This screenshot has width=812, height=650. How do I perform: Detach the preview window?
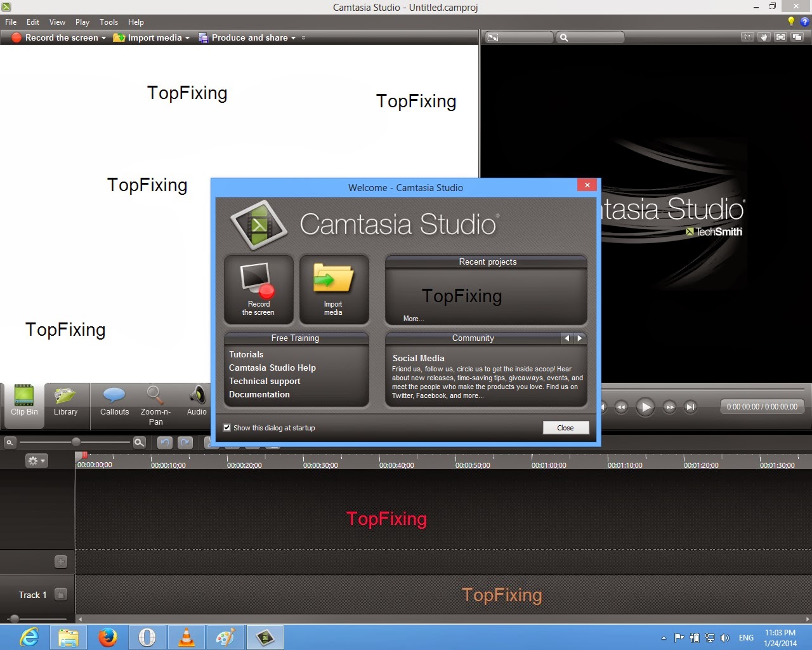(797, 37)
